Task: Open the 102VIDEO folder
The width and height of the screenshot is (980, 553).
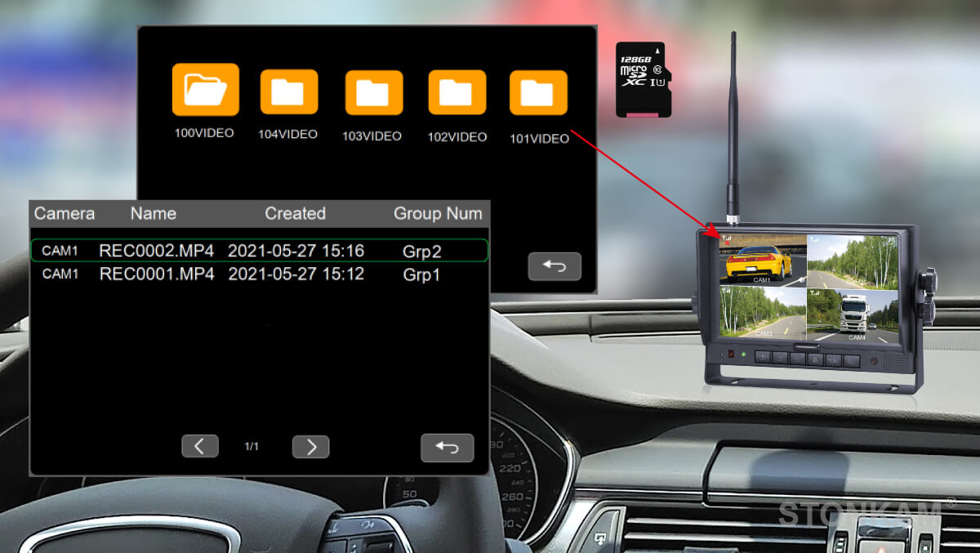Action: (457, 92)
